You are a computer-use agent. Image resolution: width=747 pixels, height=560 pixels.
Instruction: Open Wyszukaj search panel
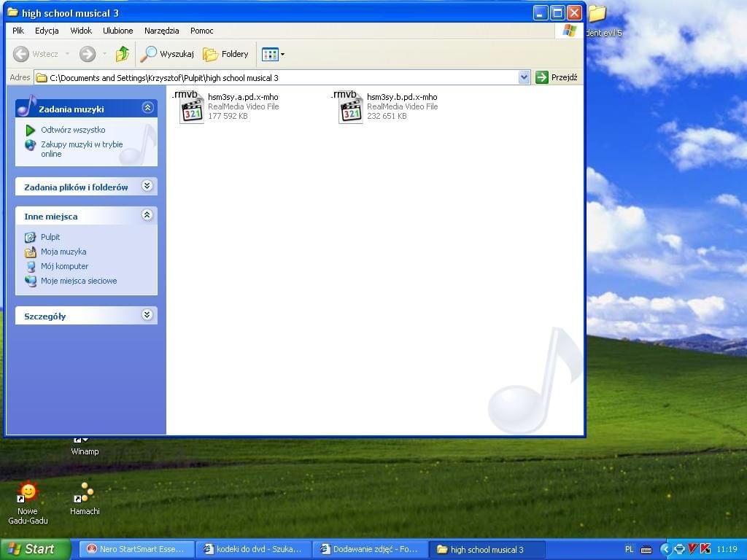click(x=167, y=54)
